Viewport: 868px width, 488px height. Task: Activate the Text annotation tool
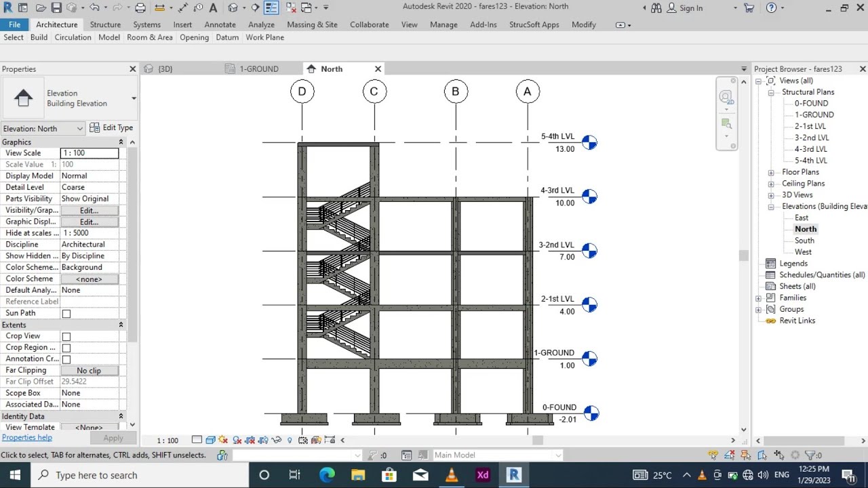click(x=213, y=8)
